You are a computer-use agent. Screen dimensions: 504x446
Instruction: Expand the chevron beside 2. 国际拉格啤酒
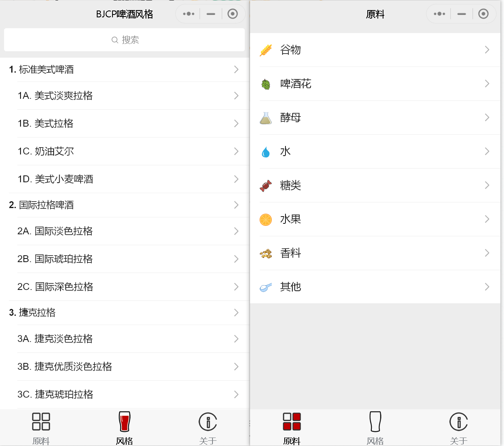tap(236, 205)
